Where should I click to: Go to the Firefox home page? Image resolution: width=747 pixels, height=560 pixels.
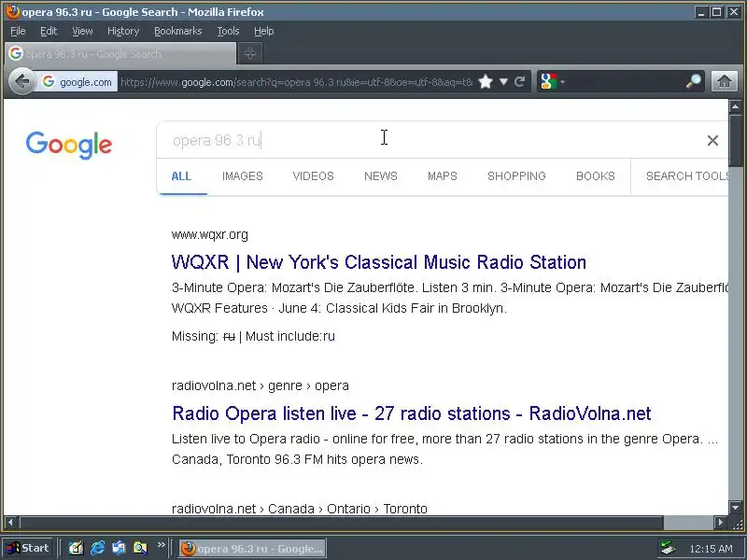[x=725, y=82]
